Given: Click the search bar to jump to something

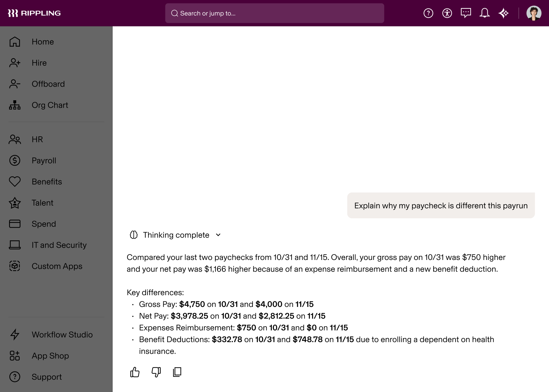Looking at the screenshot, I should coord(274,13).
